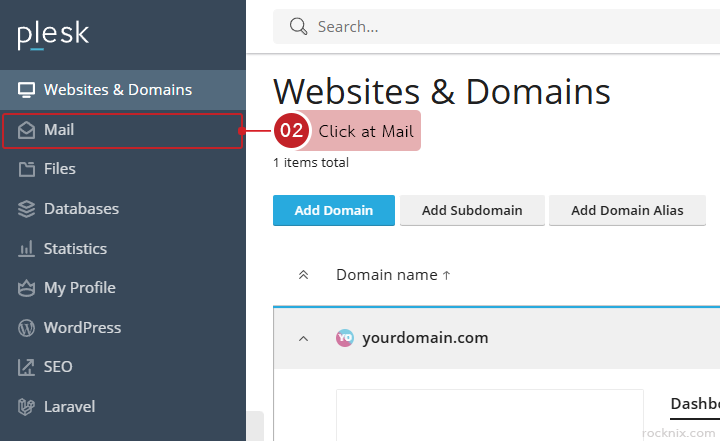This screenshot has height=441, width=720.
Task: Click the Files folder icon
Action: pyautogui.click(x=26, y=169)
